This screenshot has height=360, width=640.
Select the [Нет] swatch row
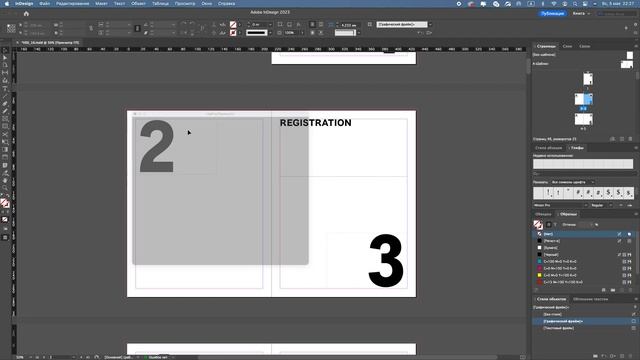pos(584,234)
